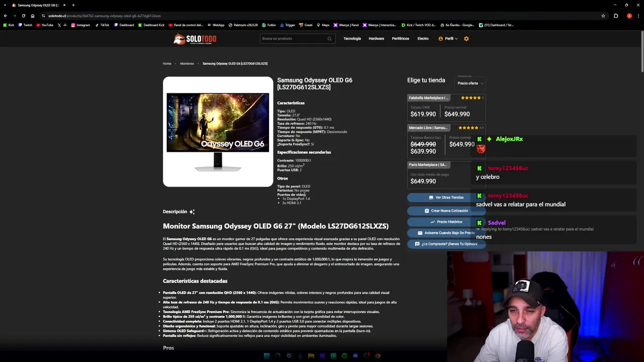Open the Precio oferta sort dropdown
The height and width of the screenshot is (362, 644).
pyautogui.click(x=470, y=83)
